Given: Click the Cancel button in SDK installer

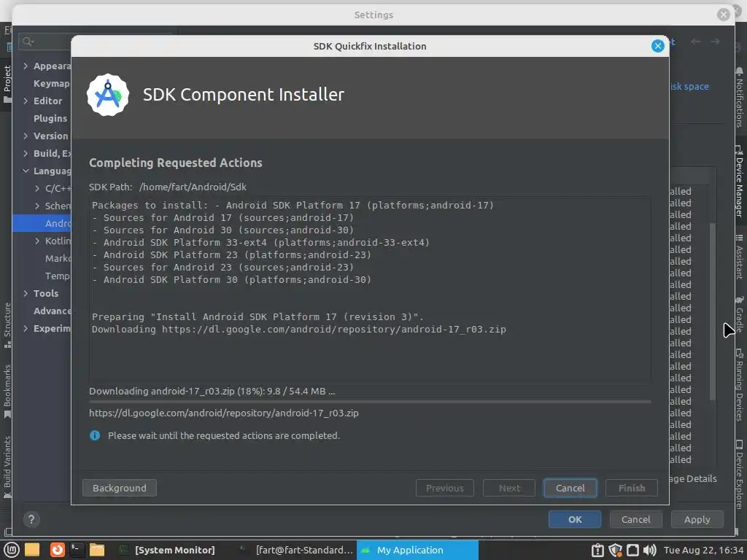Looking at the screenshot, I should coord(570,488).
